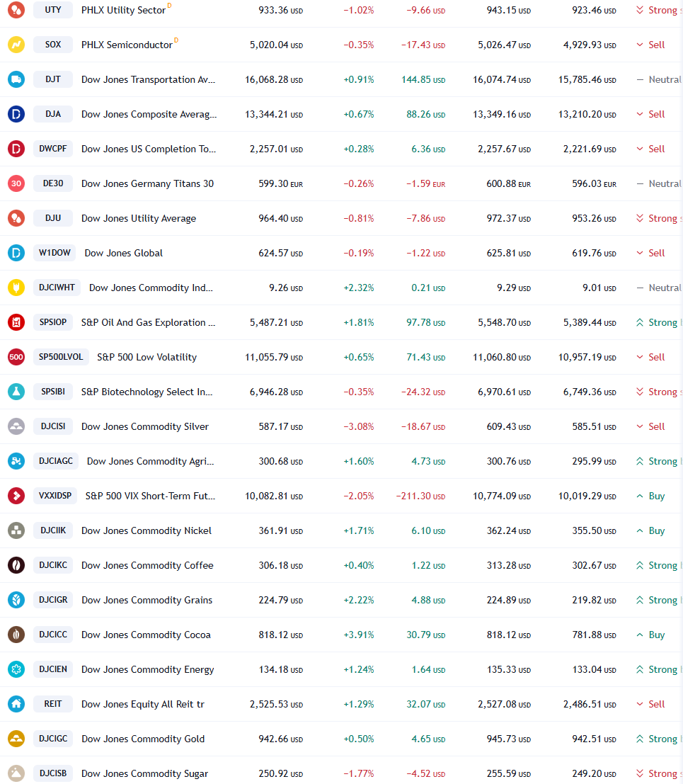Open the UTY ticker symbol
This screenshot has height=784, width=683.
53,10
